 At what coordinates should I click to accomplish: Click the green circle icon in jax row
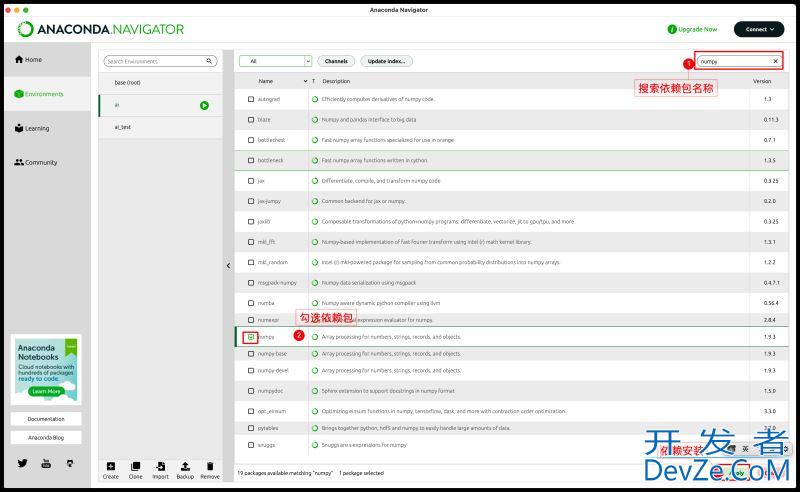pyautogui.click(x=315, y=181)
